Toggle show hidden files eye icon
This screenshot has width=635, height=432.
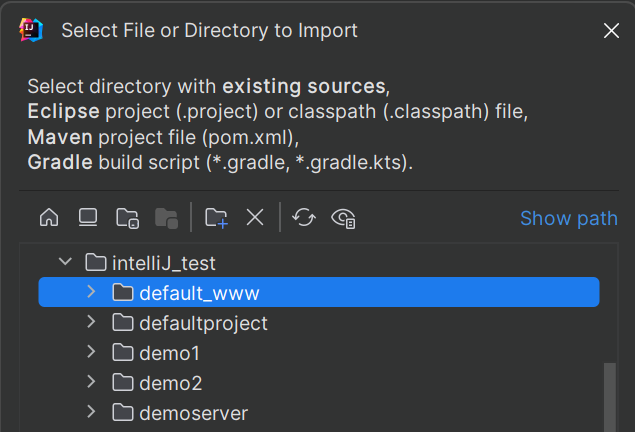click(x=345, y=217)
